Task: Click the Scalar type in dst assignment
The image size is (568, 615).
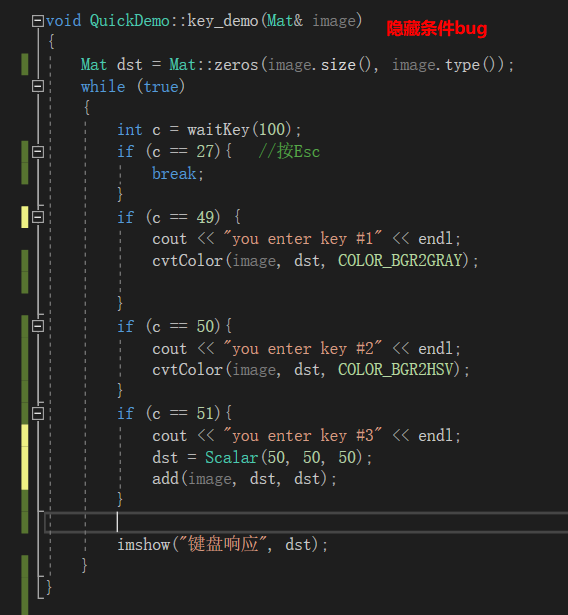Action: [231, 457]
